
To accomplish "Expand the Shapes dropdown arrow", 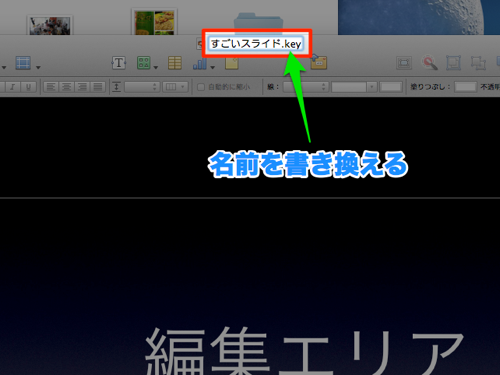I will [x=156, y=67].
